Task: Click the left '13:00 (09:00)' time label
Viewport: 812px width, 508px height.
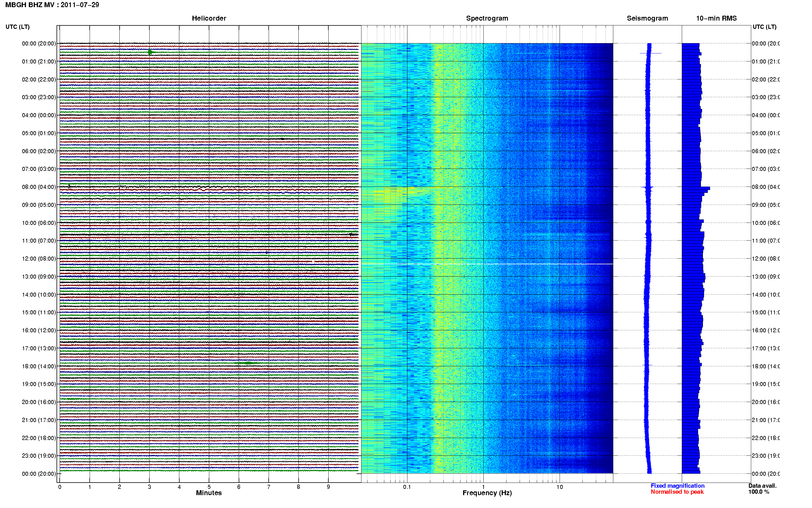Action: coord(39,277)
